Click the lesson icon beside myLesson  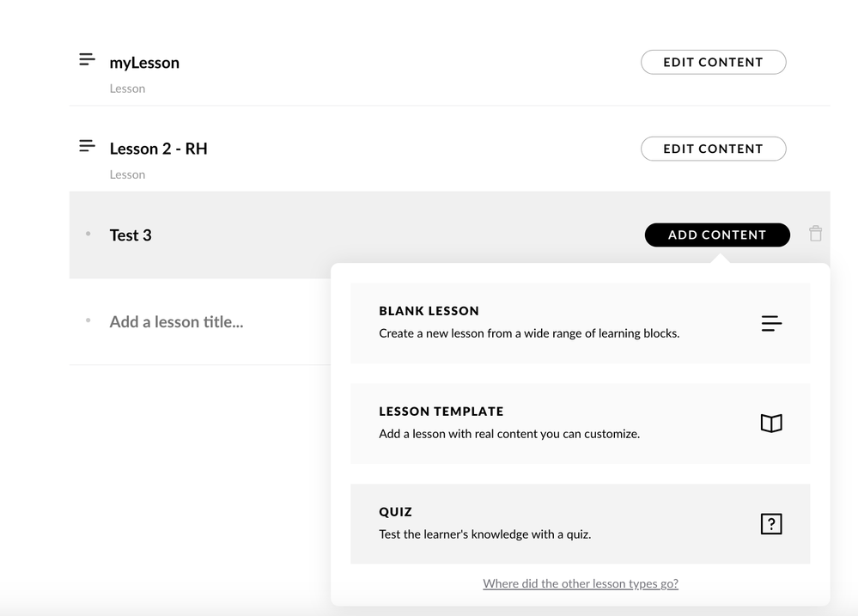coord(87,60)
